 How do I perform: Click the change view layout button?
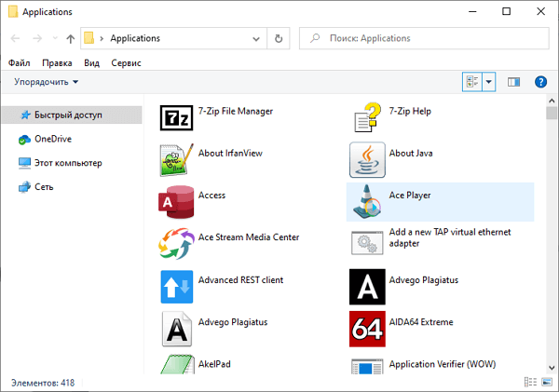coord(472,82)
